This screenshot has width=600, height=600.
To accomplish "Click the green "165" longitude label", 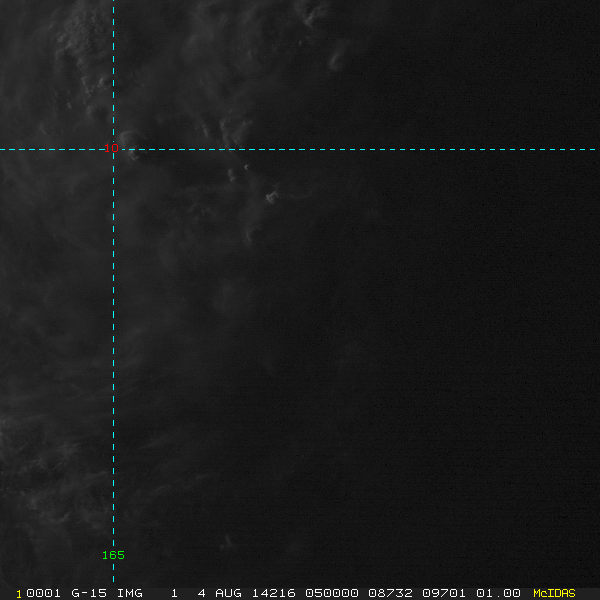I will (x=113, y=555).
